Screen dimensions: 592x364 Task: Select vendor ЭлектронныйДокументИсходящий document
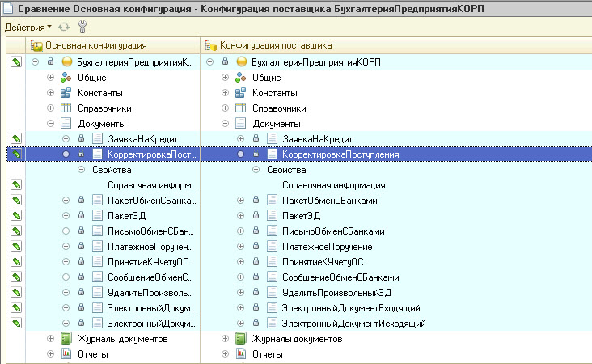tap(353, 324)
